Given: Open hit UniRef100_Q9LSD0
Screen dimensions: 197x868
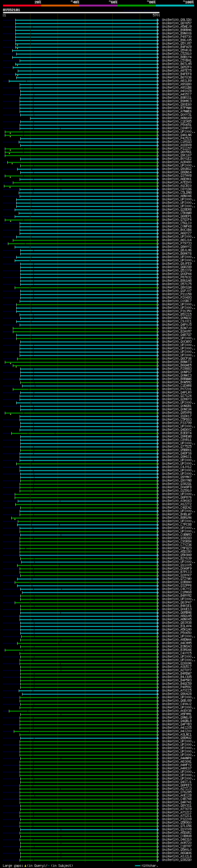Looking at the screenshot, I should tap(176, 20).
